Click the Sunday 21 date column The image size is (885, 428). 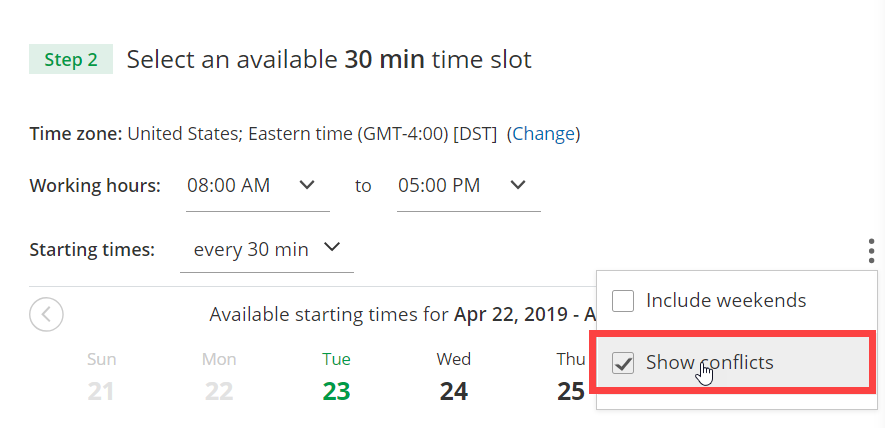click(101, 377)
